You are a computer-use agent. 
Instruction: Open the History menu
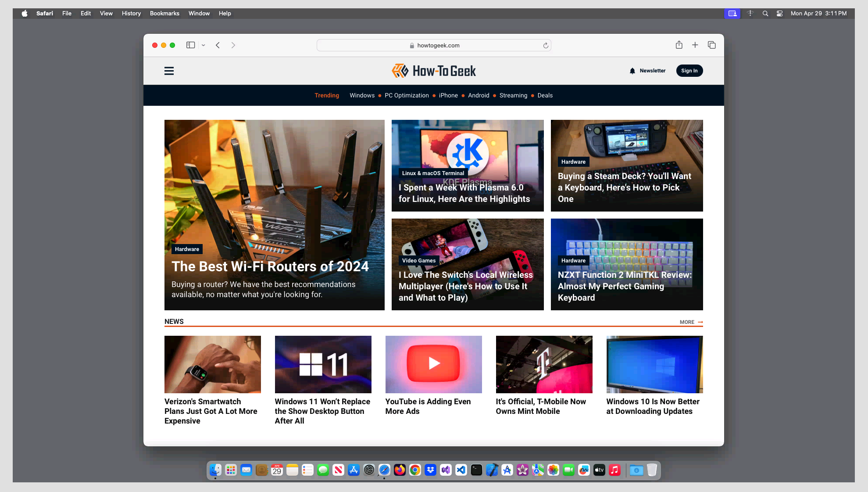(x=131, y=13)
